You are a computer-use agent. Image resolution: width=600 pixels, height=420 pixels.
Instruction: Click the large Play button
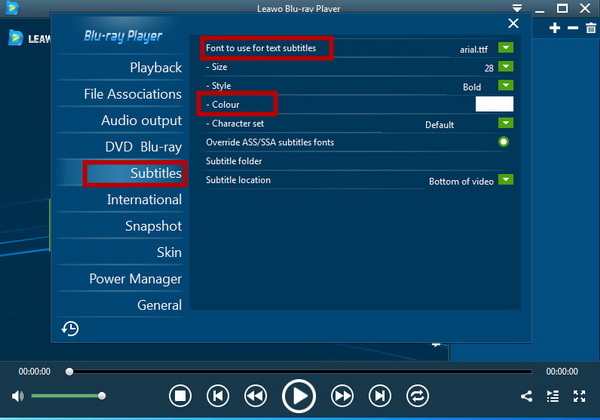point(298,396)
